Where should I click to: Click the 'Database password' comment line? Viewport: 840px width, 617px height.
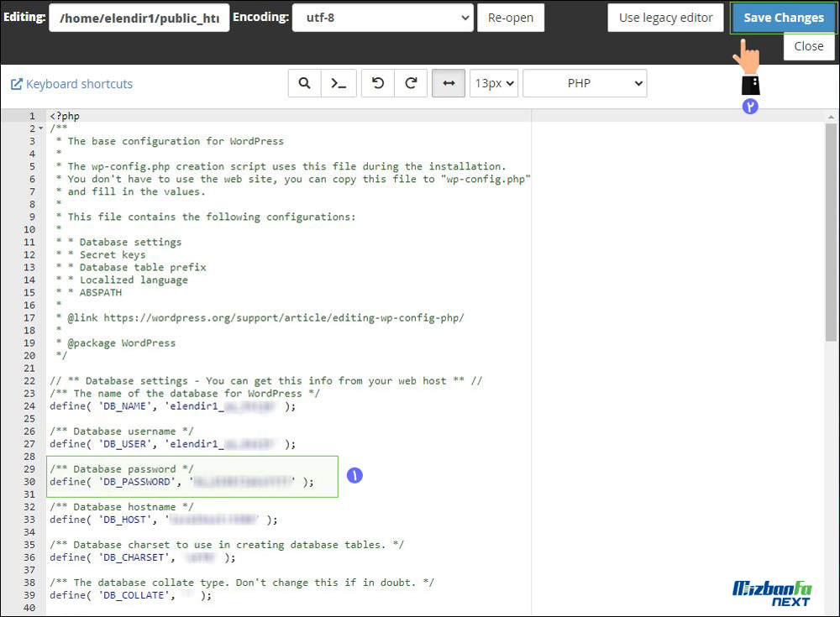122,469
